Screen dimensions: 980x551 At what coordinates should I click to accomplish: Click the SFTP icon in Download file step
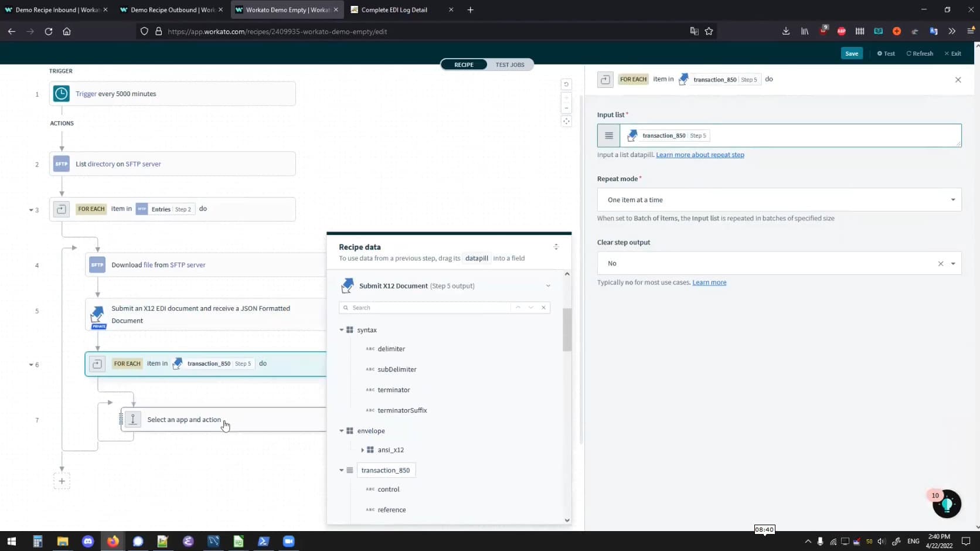click(x=97, y=265)
